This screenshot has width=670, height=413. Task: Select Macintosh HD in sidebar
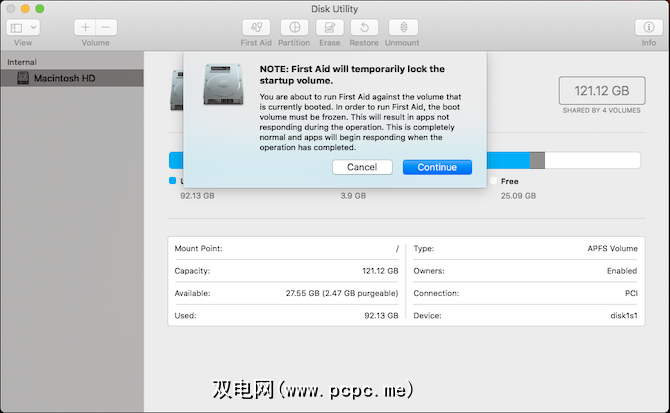pos(72,78)
